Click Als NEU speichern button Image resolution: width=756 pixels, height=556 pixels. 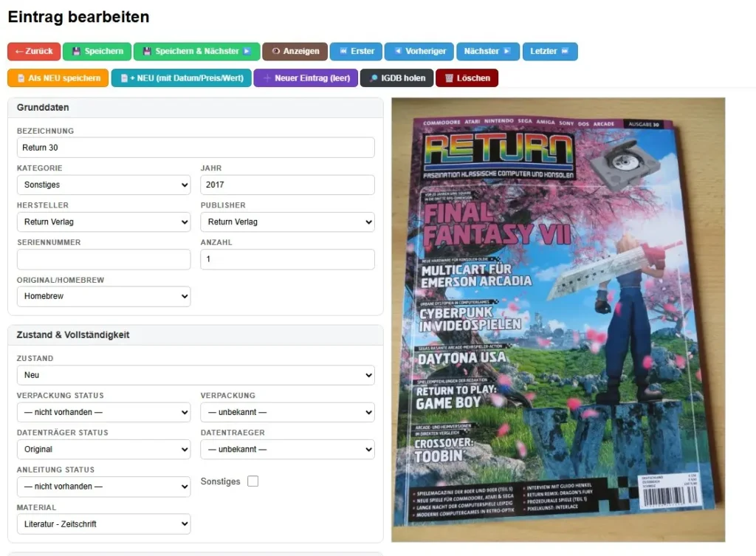pyautogui.click(x=58, y=78)
